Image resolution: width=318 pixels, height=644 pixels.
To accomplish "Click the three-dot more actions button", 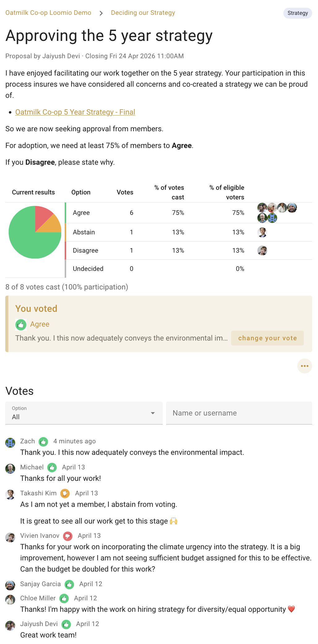I will [304, 366].
